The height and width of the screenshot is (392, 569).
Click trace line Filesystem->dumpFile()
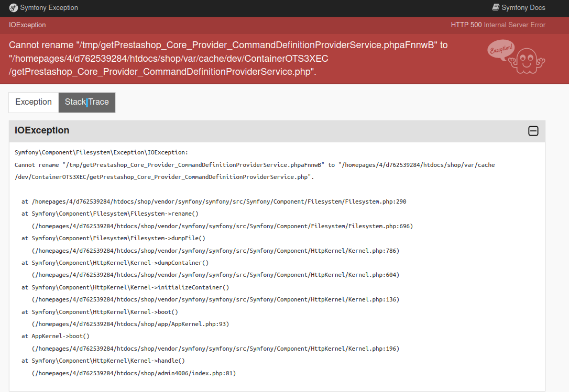[113, 238]
